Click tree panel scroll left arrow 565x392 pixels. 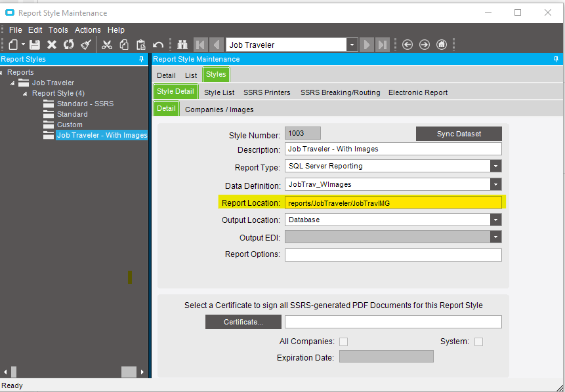[x=5, y=372]
